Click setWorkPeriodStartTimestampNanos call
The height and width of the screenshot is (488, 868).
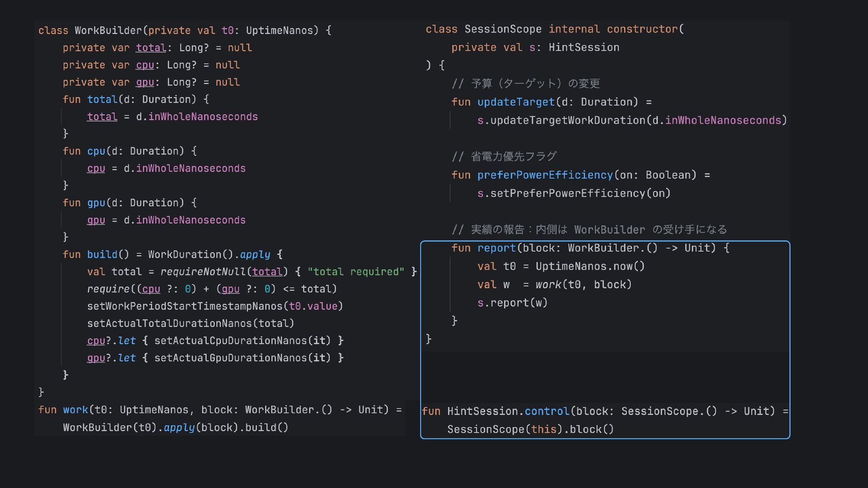point(184,306)
